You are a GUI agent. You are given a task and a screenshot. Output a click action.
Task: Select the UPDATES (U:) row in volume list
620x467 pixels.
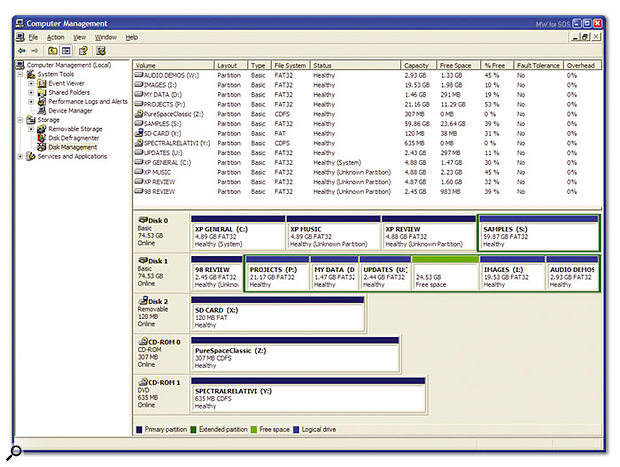(368, 153)
